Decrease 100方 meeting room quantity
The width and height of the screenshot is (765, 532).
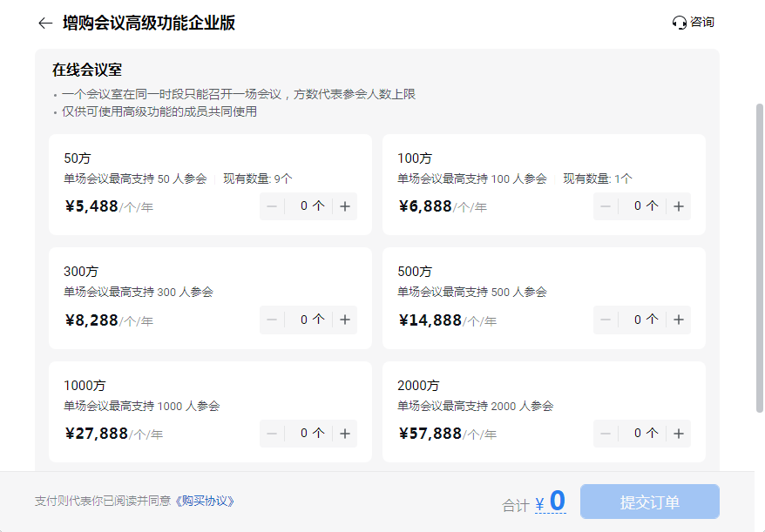(606, 206)
